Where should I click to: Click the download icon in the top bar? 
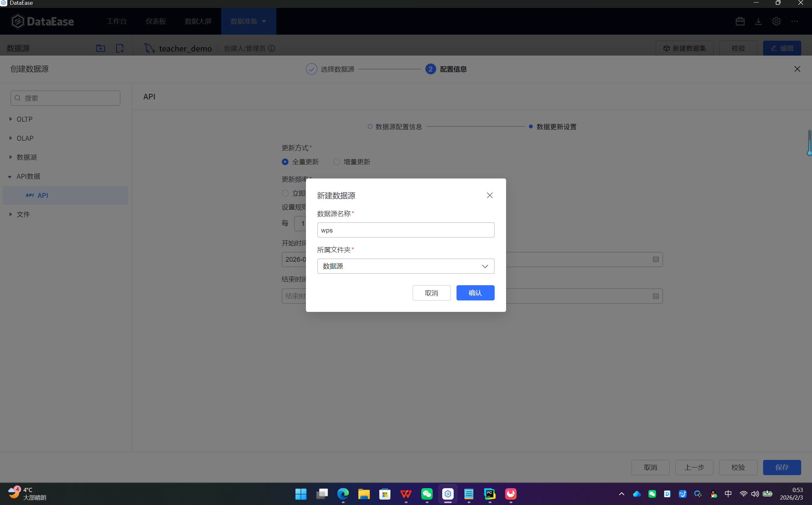coord(758,21)
